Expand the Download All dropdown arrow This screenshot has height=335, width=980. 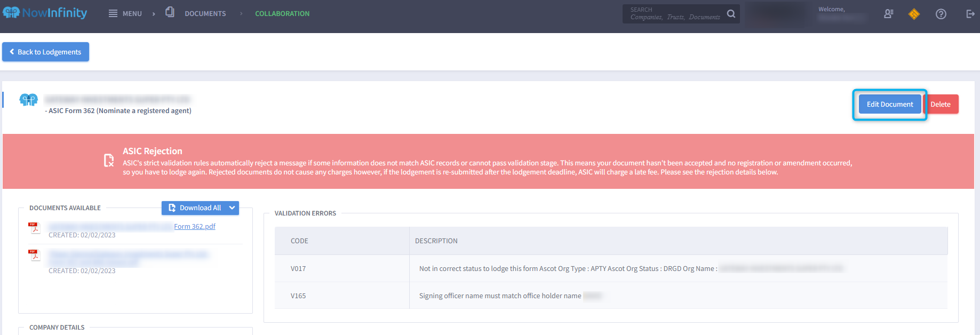(232, 208)
